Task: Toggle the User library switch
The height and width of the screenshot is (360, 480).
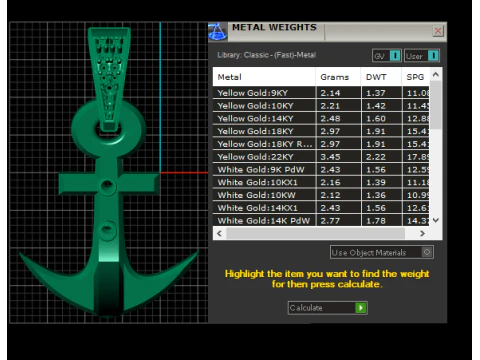Action: tap(422, 56)
